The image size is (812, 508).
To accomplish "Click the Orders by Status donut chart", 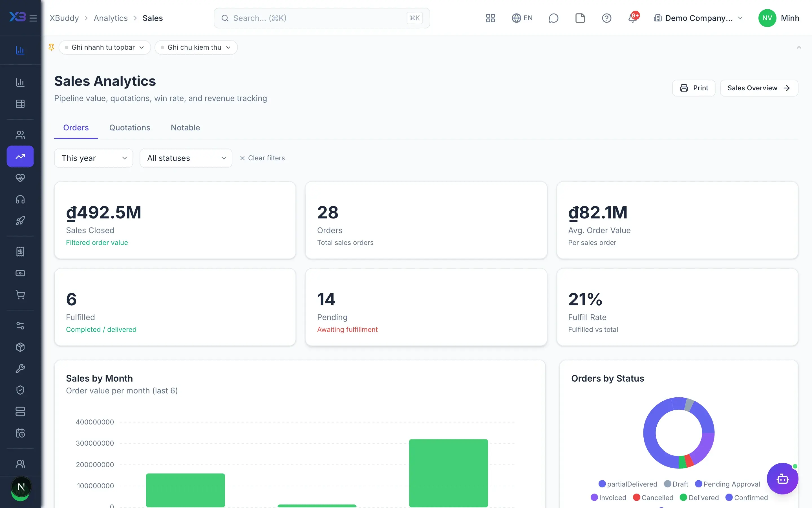I will coord(678,433).
